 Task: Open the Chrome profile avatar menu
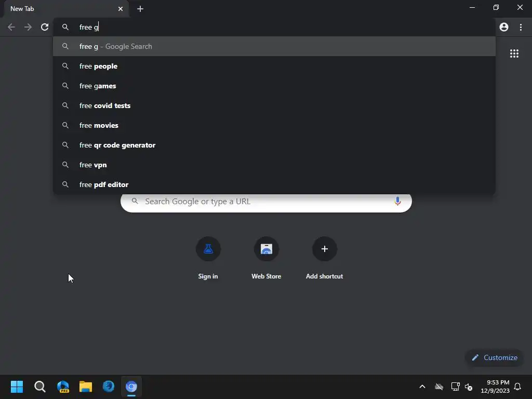tap(504, 27)
